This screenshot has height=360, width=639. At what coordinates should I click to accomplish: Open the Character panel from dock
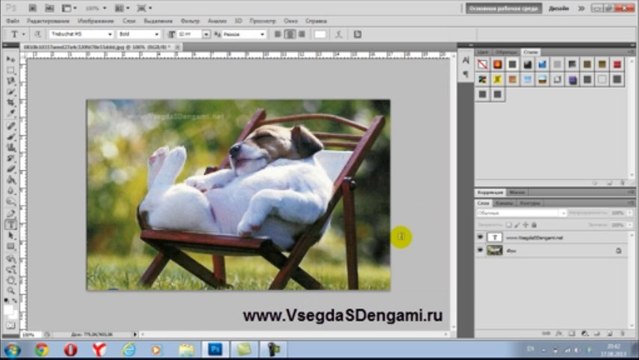click(466, 61)
